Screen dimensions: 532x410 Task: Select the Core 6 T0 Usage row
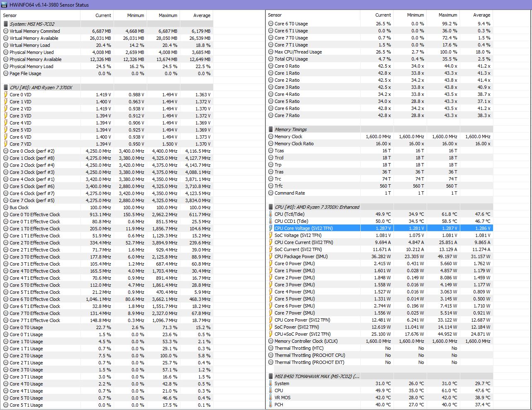[x=379, y=24]
